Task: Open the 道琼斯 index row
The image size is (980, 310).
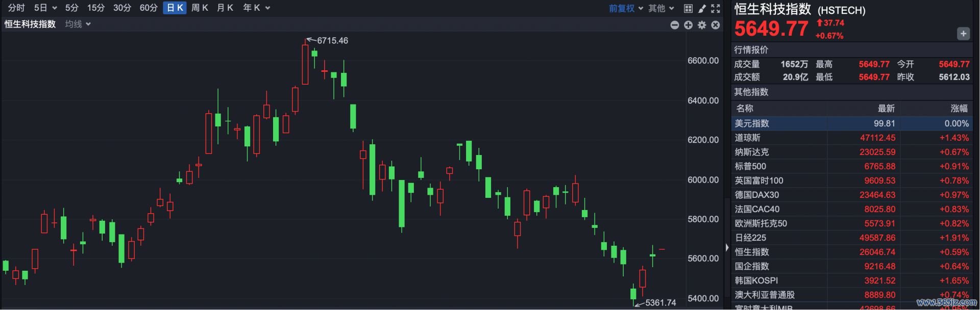Action: (851, 138)
